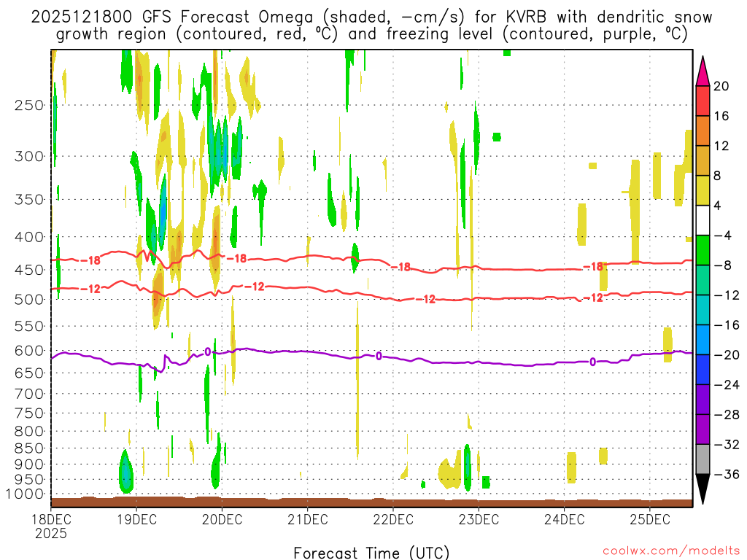Select the 700 pressure level label
This screenshot has width=747, height=560.
(29, 394)
